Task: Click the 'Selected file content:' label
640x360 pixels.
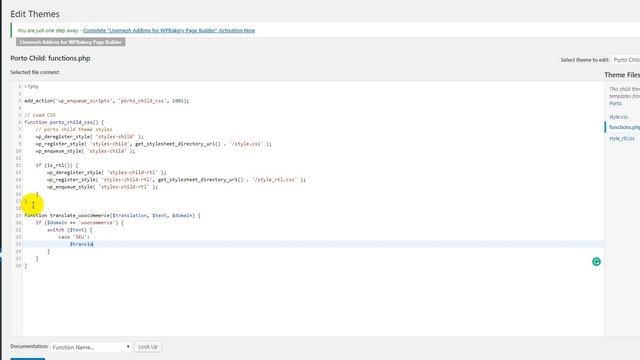Action: 35,72
